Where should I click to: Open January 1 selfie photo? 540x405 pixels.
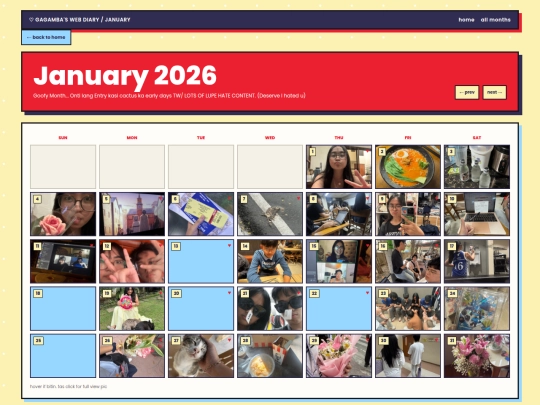coord(339,167)
